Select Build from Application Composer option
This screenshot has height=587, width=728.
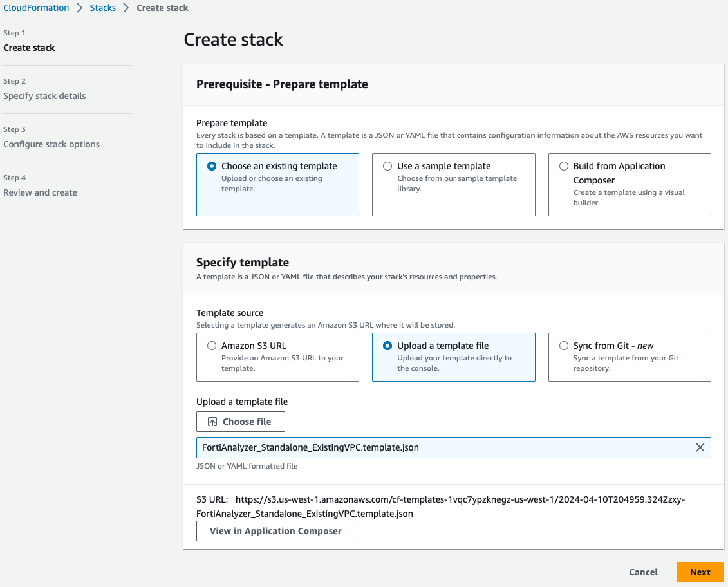(x=564, y=166)
